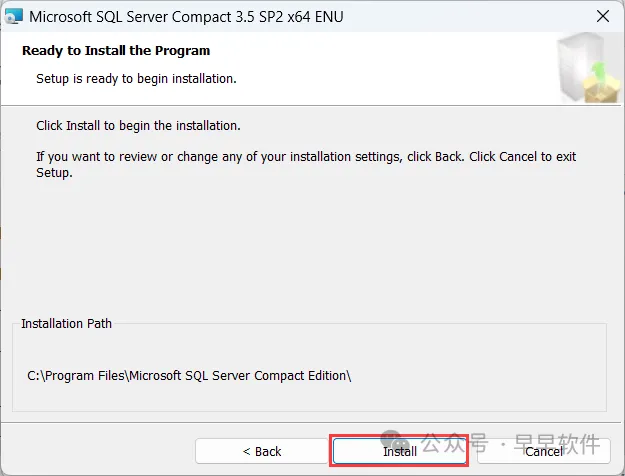Click the Microsoft SQL Server Compact window title

186,17
